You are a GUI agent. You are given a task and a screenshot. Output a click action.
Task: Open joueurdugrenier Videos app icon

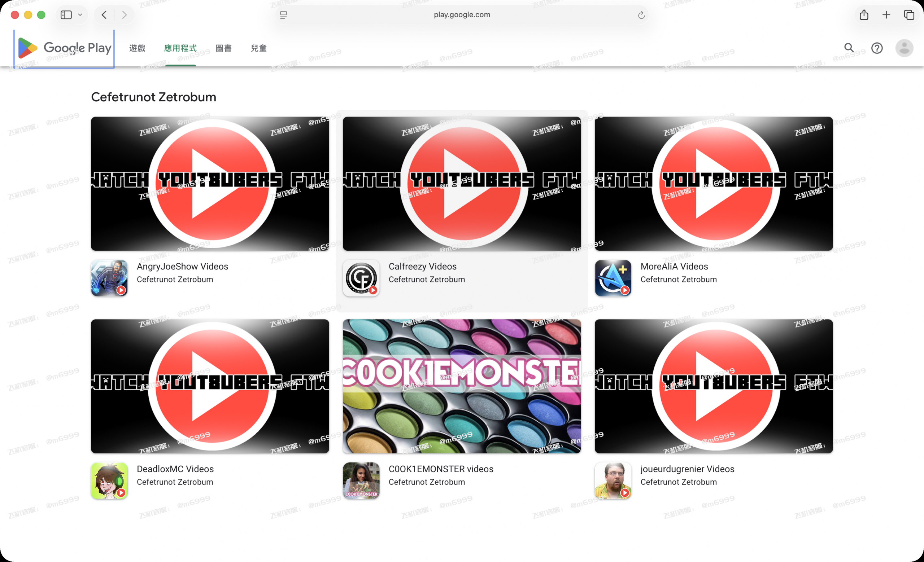(x=613, y=481)
